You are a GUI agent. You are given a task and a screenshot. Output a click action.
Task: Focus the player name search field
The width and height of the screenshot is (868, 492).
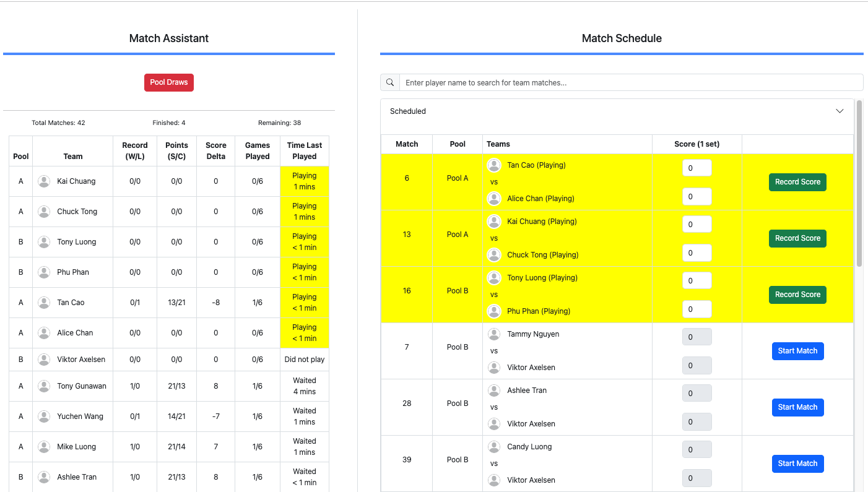(x=630, y=82)
